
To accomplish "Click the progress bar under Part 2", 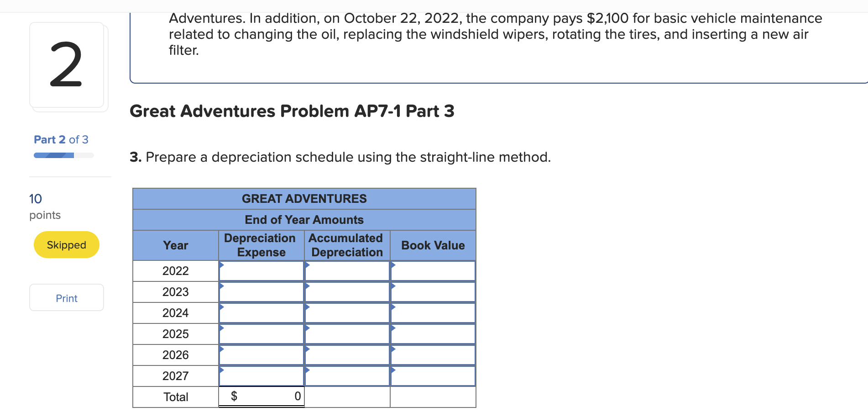I will pyautogui.click(x=63, y=155).
